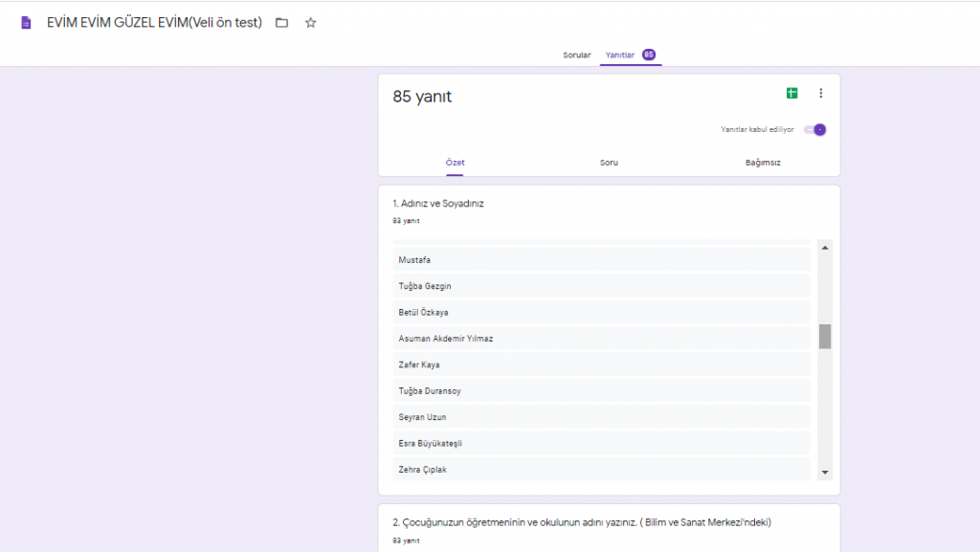Switch to the Soru view
Screen dimensions: 980x552
610,163
